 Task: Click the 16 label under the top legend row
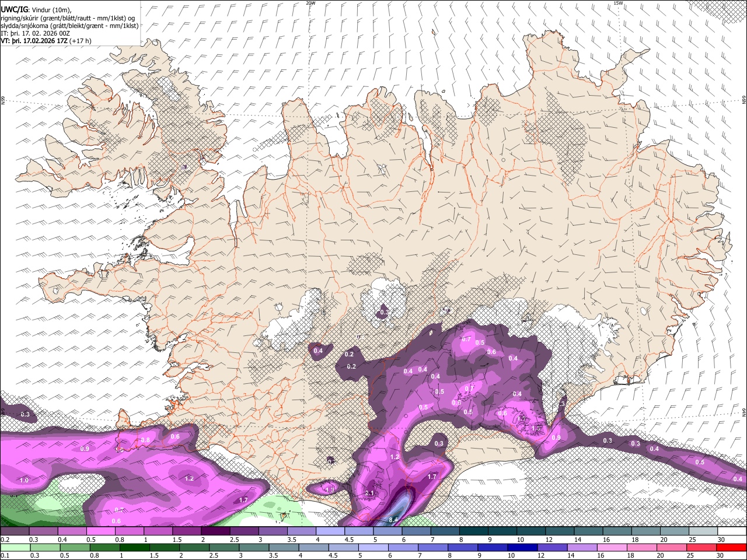607,540
